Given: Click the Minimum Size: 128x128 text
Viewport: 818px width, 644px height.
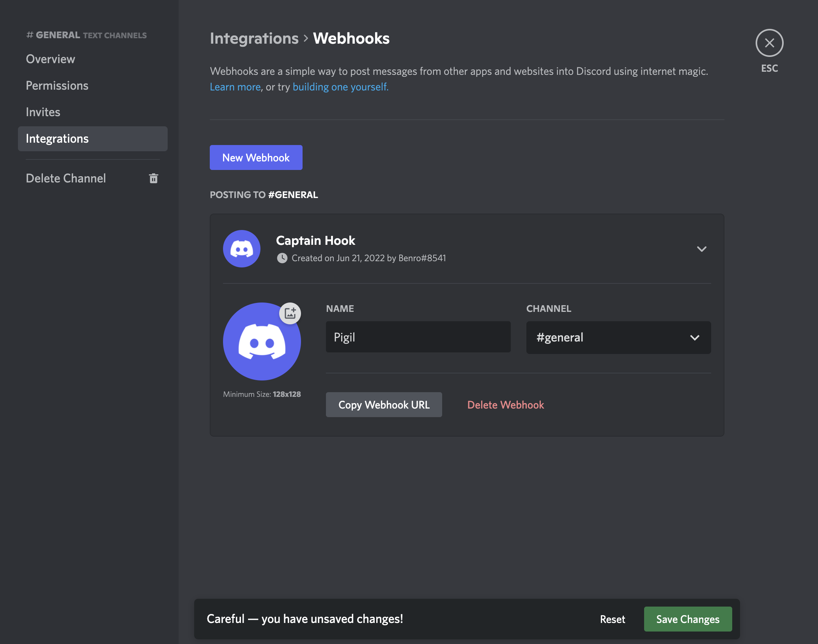Looking at the screenshot, I should pos(262,394).
